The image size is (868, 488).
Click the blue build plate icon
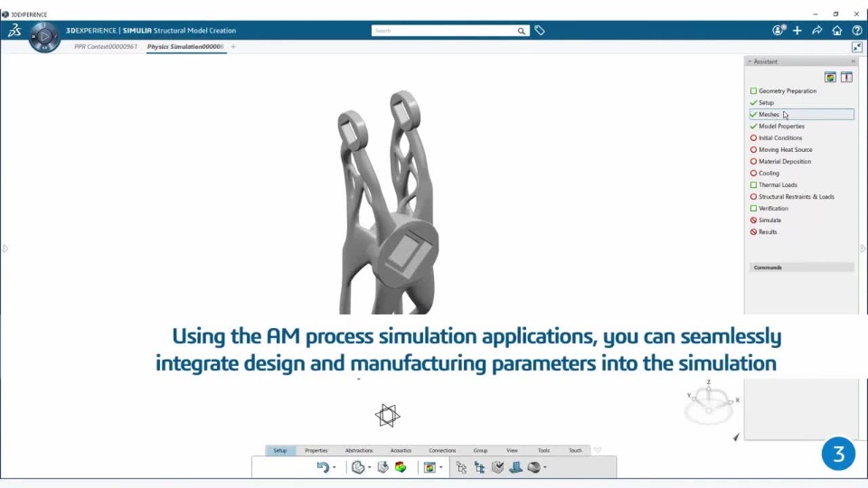point(516,467)
